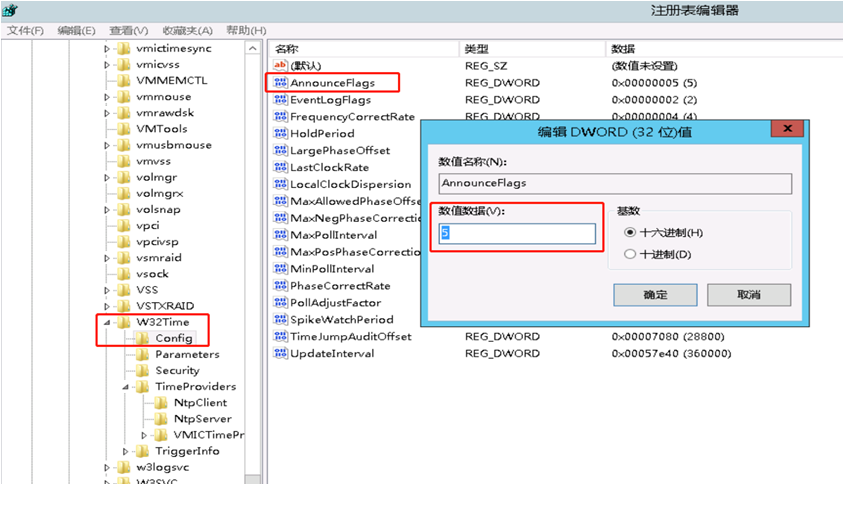Image resolution: width=843 pixels, height=507 pixels.
Task: Collapse the TimeProviders tree node
Action: pos(125,387)
